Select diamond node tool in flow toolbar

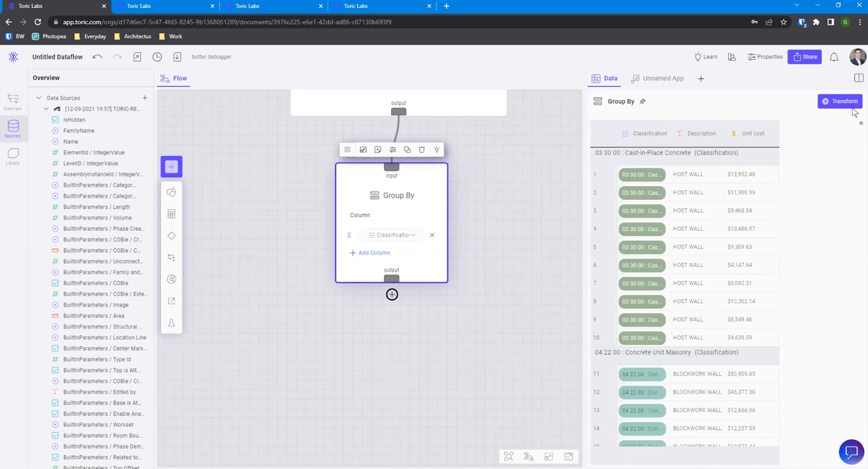171,236
